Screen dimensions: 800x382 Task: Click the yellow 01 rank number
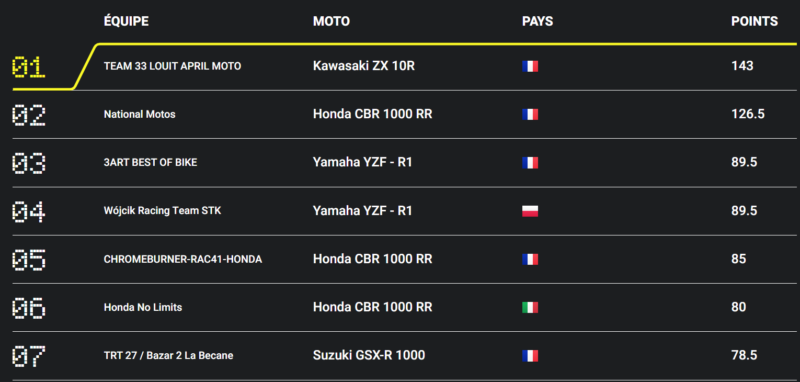pos(29,68)
